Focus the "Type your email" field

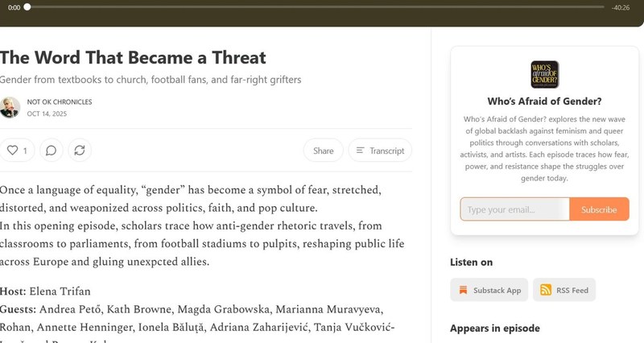pyautogui.click(x=515, y=209)
